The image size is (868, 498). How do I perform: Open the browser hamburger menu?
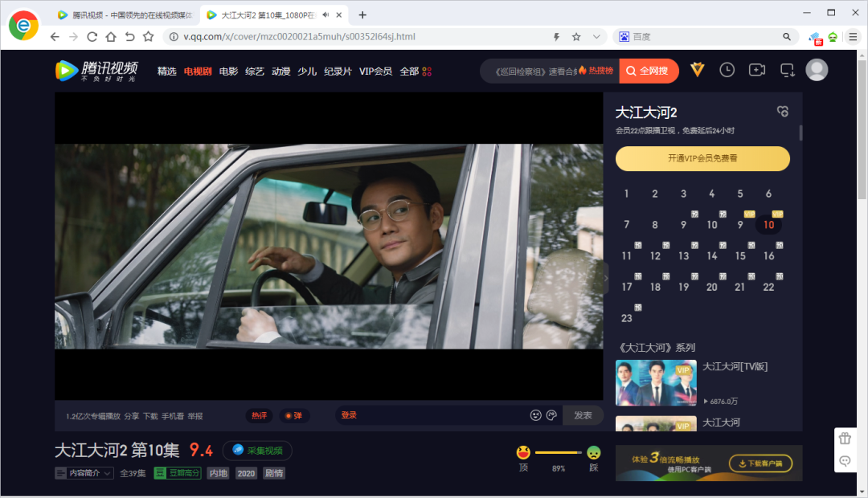[853, 36]
